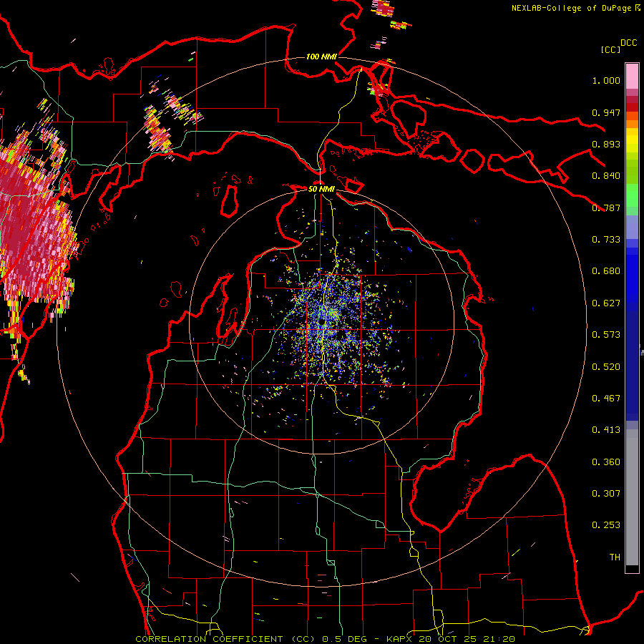Click the gray lower color bar segment
The height and width of the screenshot is (644, 644).
pyautogui.click(x=632, y=497)
